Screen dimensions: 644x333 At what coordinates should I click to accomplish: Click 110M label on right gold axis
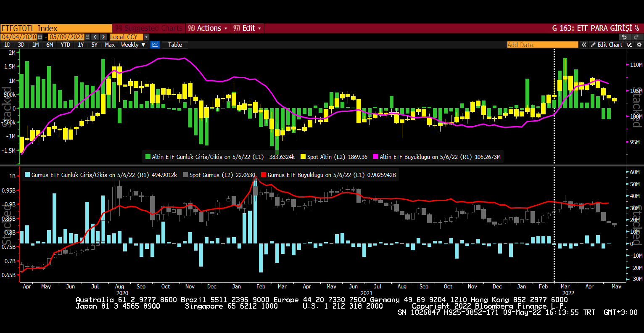click(636, 65)
